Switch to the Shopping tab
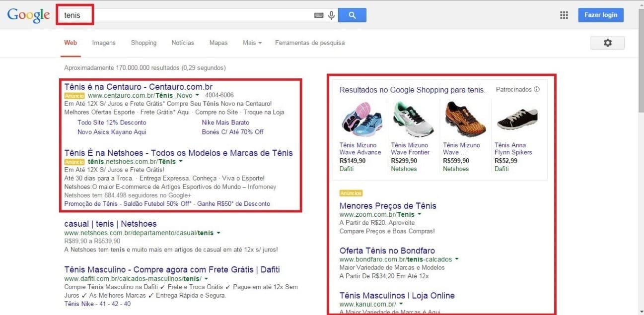 143,43
